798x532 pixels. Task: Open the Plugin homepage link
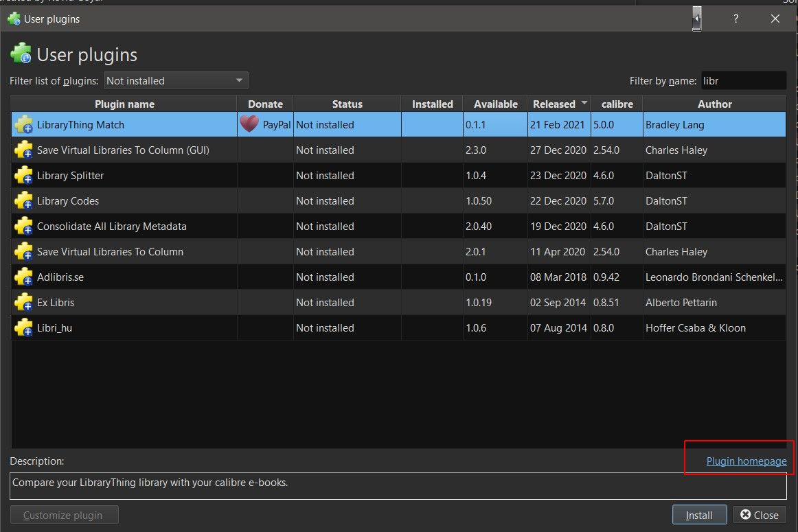pos(746,461)
